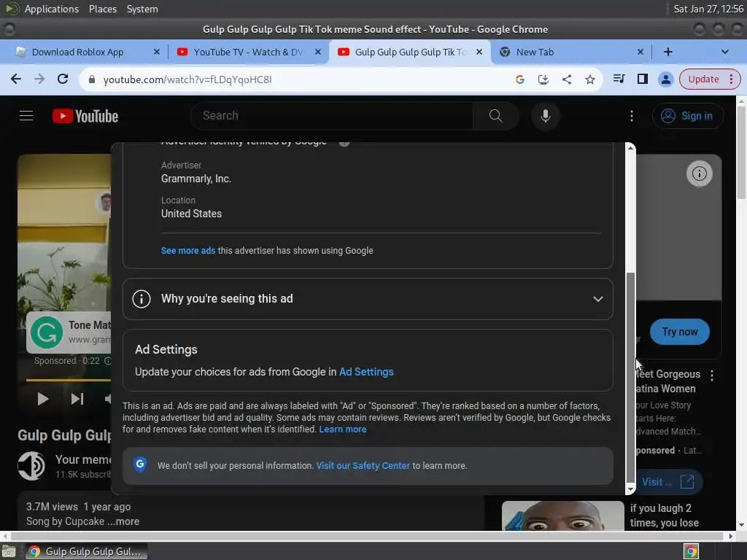Screen dimensions: 747x560
Task: Close the Download Roblox App tab
Action: [x=156, y=52]
